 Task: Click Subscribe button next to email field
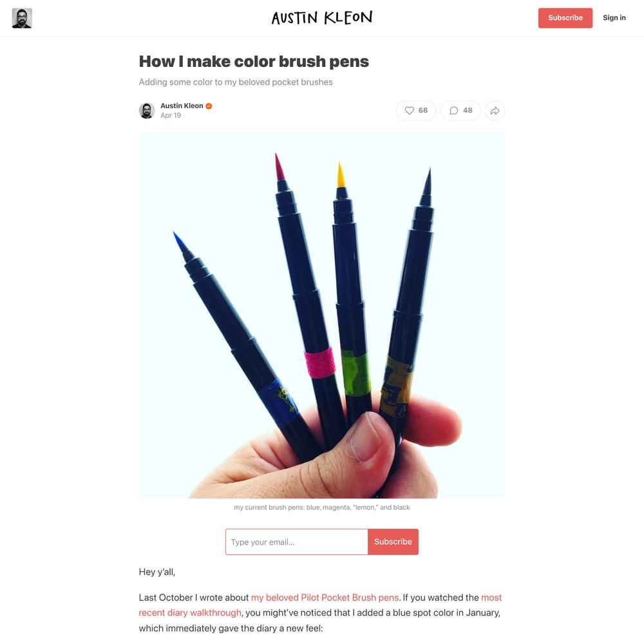(393, 542)
